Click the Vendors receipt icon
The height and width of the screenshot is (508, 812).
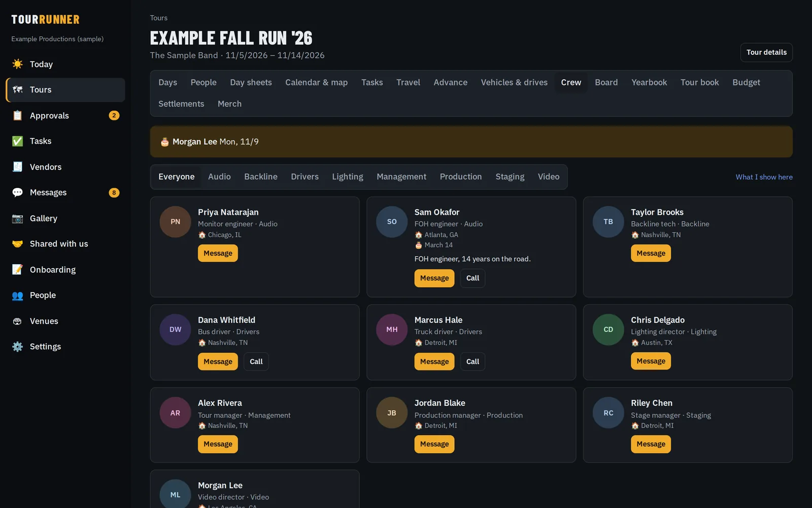click(x=17, y=167)
